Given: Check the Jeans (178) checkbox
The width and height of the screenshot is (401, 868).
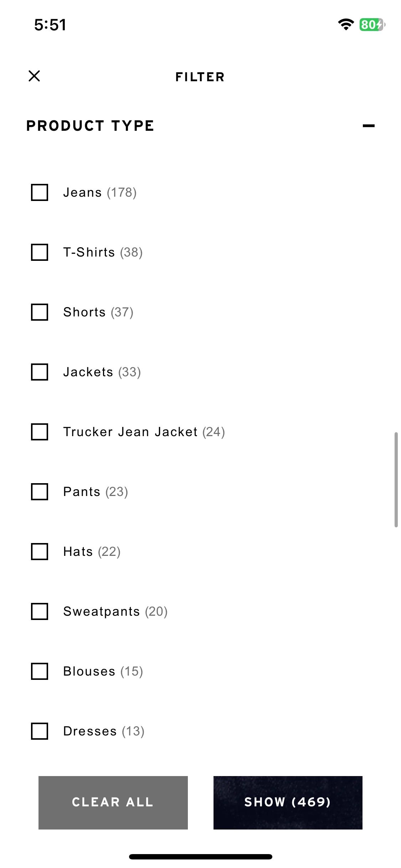Looking at the screenshot, I should click(40, 192).
